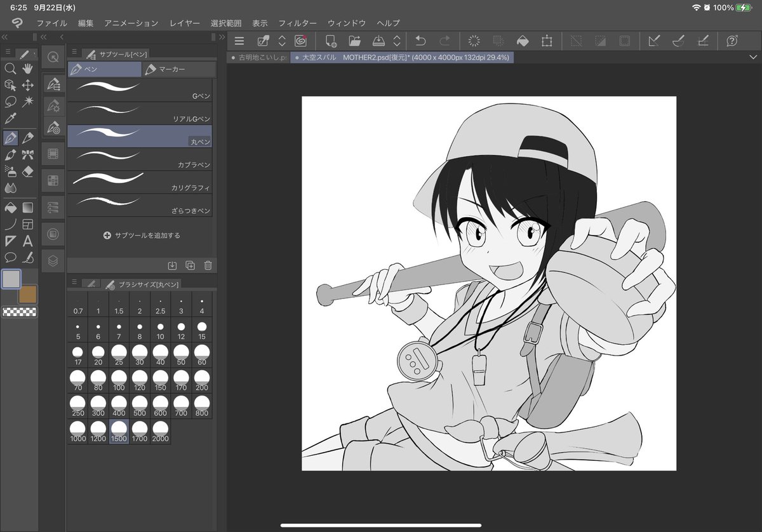The width and height of the screenshot is (762, 532).
Task: Select the Pen tool in toolbox
Action: 10,138
